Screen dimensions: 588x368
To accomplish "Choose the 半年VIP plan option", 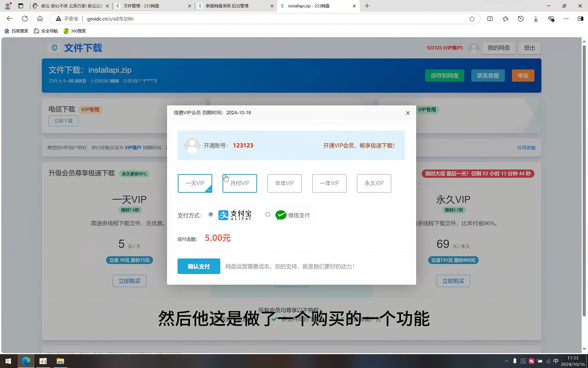I will pyautogui.click(x=284, y=183).
